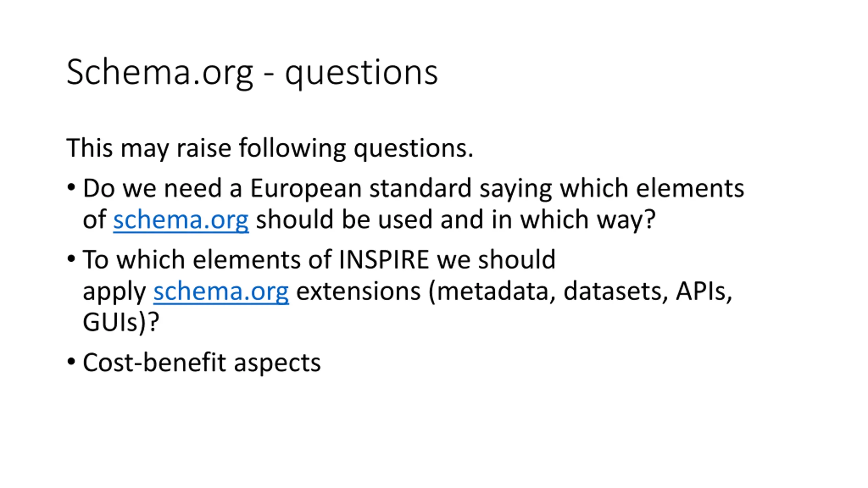Viewport: 868px width, 488px height.
Task: Click the word 'European' in first bullet
Action: [305, 188]
